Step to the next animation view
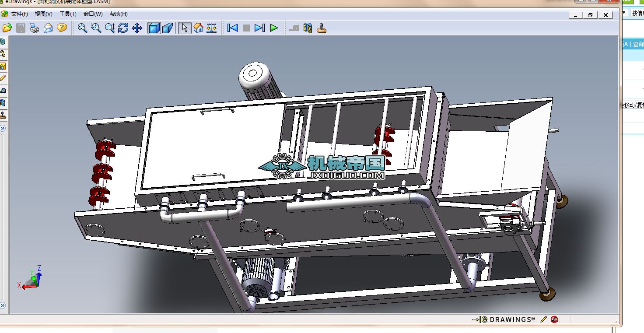644x333 pixels. pos(260,28)
